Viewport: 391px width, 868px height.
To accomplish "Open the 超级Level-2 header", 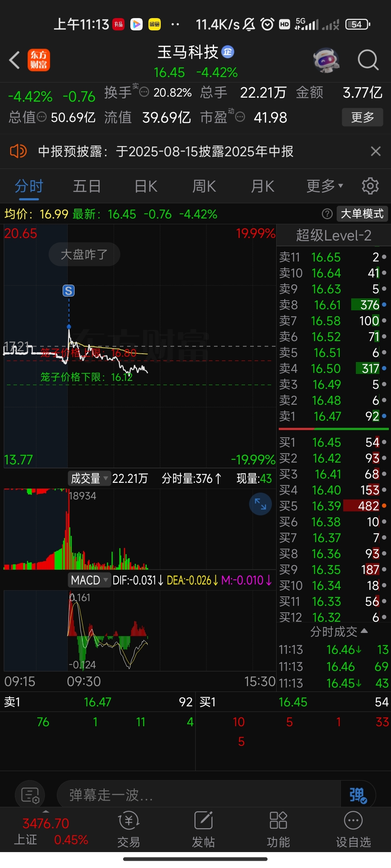I will click(333, 235).
